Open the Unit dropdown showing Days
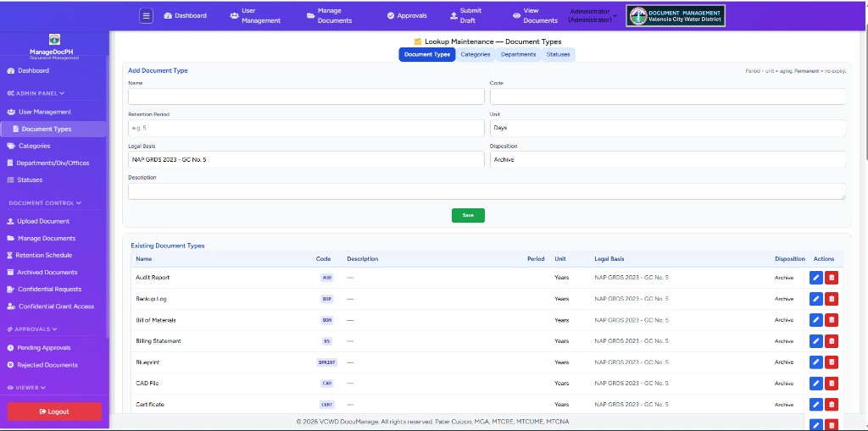The width and height of the screenshot is (868, 431). 668,128
